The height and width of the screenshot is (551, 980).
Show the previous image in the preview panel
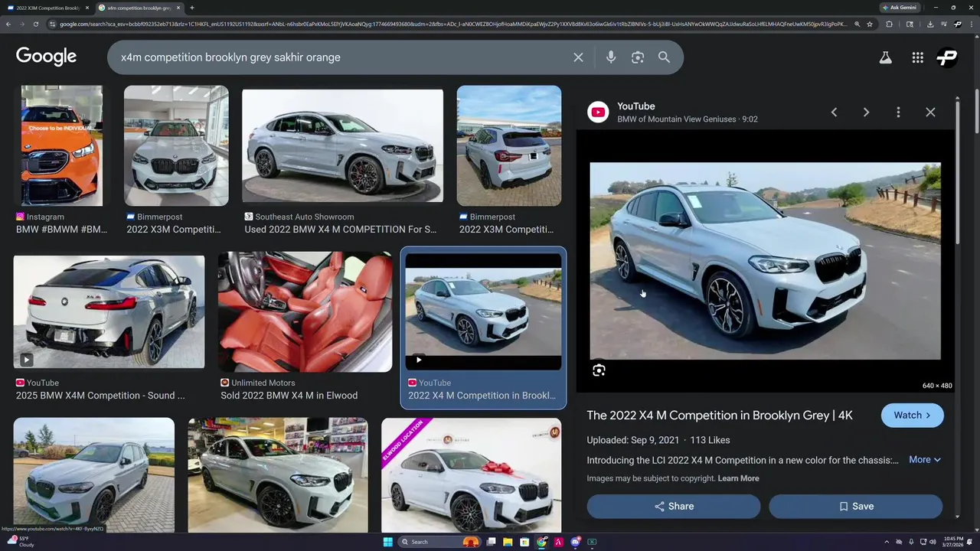834,112
